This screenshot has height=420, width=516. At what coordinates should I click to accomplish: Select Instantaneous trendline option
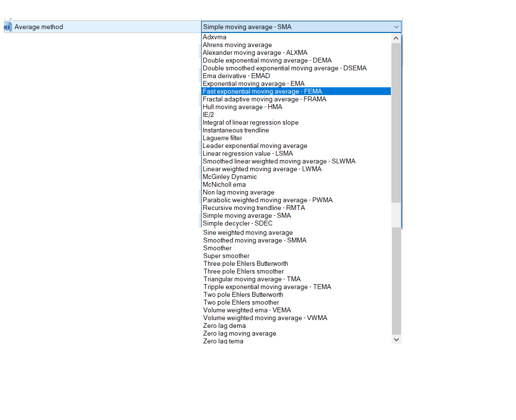[x=236, y=130]
